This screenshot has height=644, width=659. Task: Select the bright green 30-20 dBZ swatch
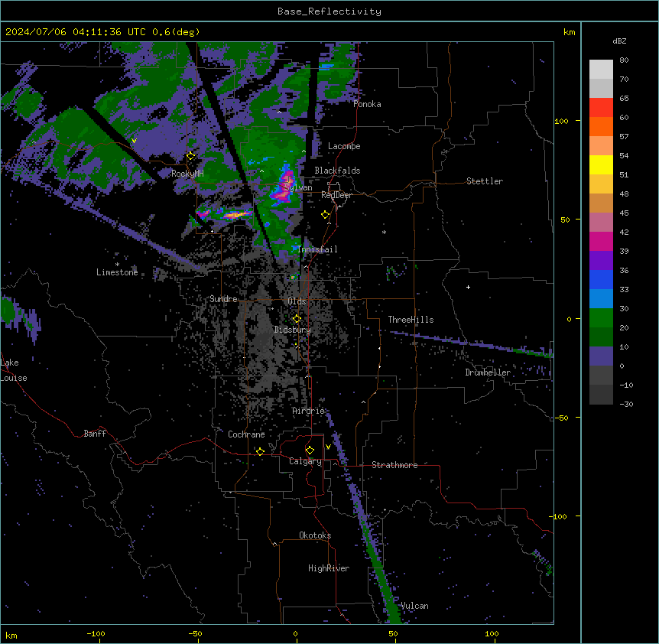601,318
